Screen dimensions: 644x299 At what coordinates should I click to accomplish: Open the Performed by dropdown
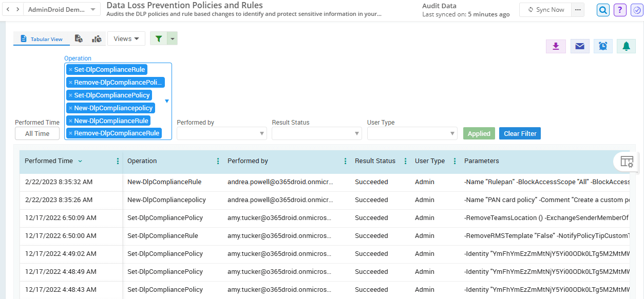pos(221,133)
